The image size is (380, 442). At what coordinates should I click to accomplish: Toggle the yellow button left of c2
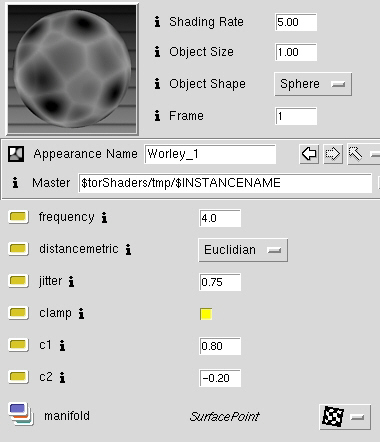click(18, 377)
